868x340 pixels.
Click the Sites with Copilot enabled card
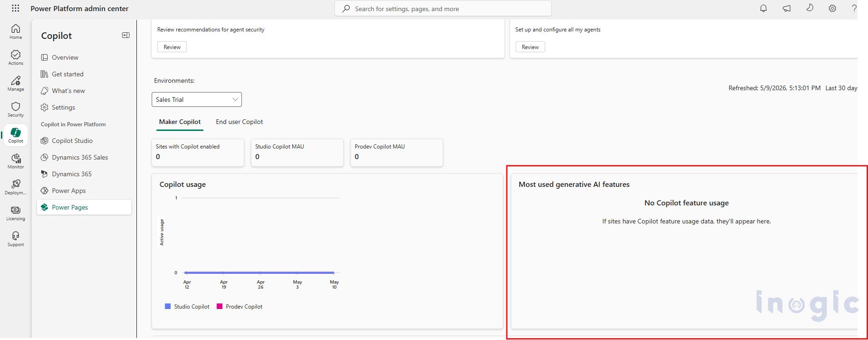(x=198, y=152)
